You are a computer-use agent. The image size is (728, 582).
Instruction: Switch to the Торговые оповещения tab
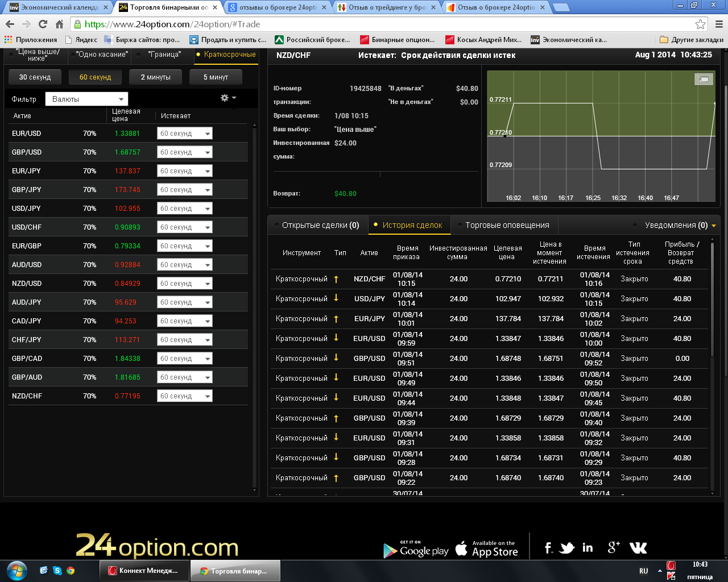pyautogui.click(x=507, y=225)
